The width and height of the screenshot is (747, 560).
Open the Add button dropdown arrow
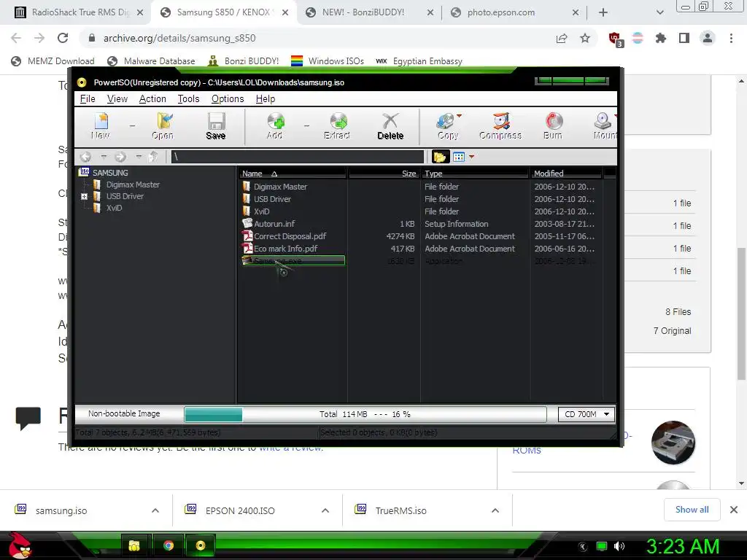pyautogui.click(x=307, y=126)
